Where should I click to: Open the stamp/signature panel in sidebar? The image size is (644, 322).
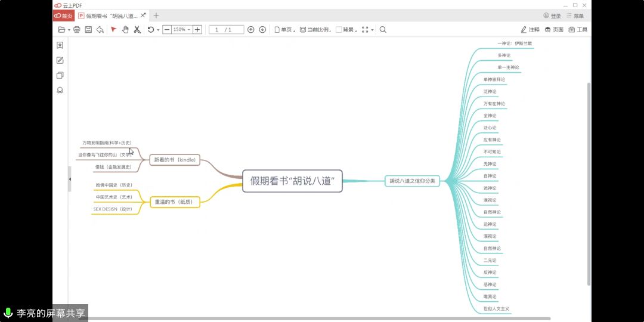point(60,91)
